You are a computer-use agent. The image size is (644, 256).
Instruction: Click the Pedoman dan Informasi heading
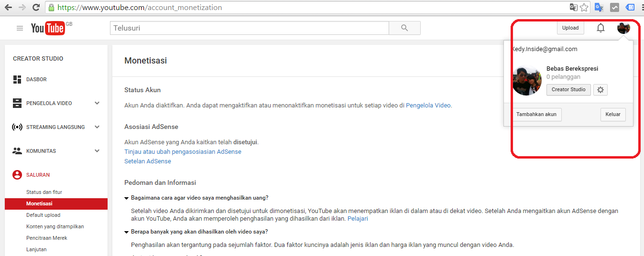click(160, 182)
